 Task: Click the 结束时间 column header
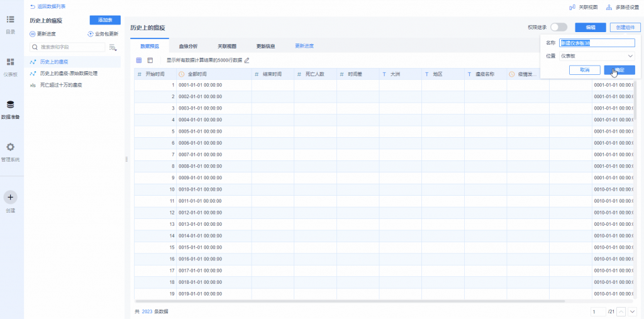273,74
